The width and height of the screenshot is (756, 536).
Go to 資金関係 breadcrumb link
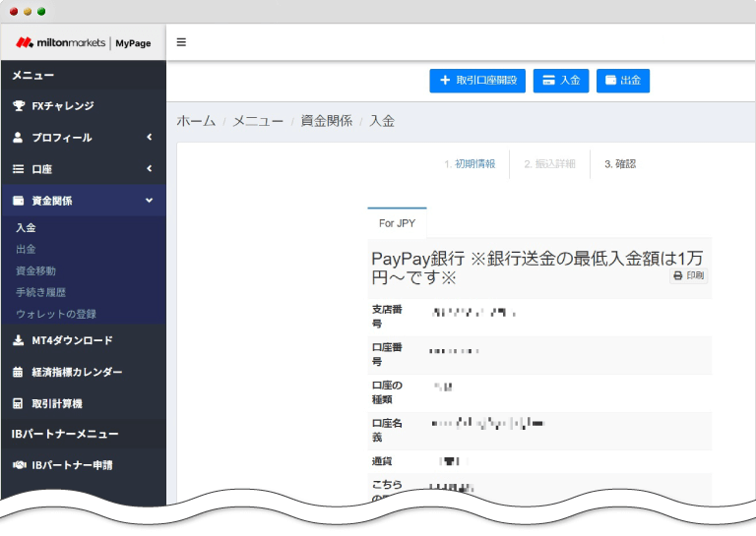click(x=327, y=121)
